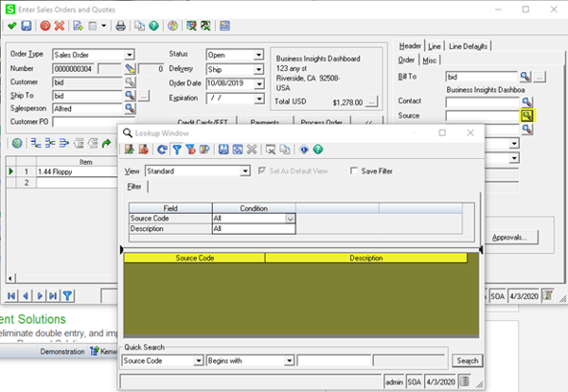
Task: Open the Status dropdown
Action: point(258,55)
